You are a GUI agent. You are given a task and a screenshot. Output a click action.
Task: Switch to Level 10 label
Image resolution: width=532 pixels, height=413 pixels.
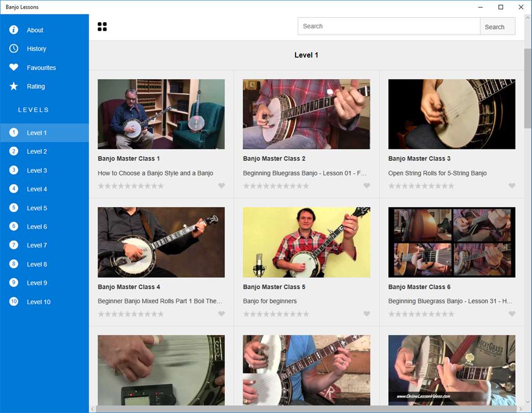click(39, 302)
